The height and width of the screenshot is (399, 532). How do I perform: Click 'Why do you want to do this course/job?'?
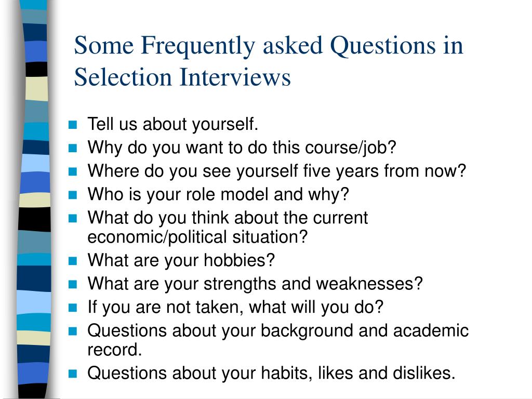click(x=242, y=148)
